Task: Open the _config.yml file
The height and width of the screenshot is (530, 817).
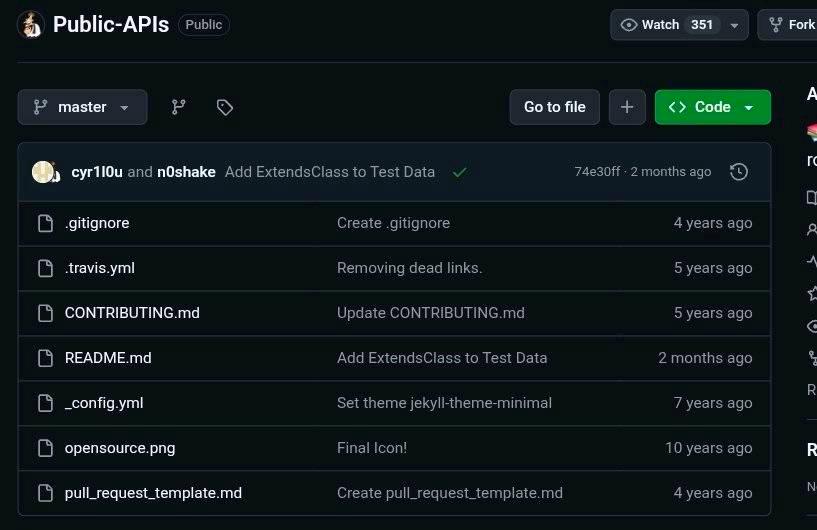Action: tap(104, 403)
